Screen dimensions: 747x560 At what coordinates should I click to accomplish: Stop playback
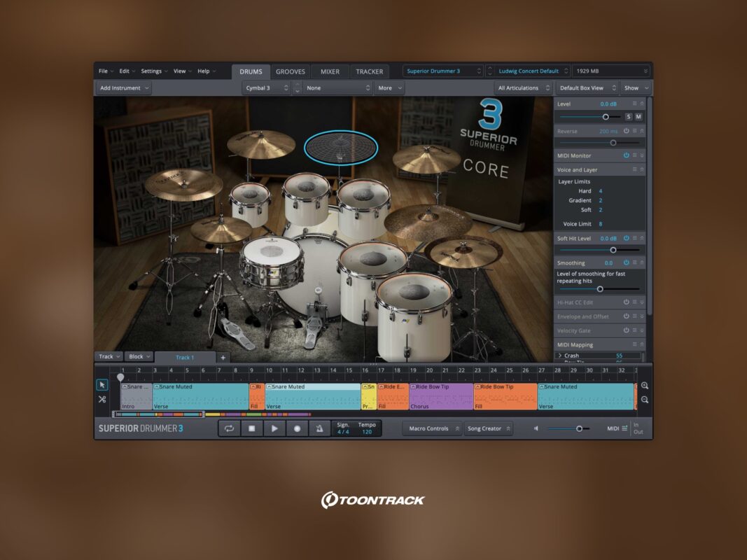tap(251, 428)
